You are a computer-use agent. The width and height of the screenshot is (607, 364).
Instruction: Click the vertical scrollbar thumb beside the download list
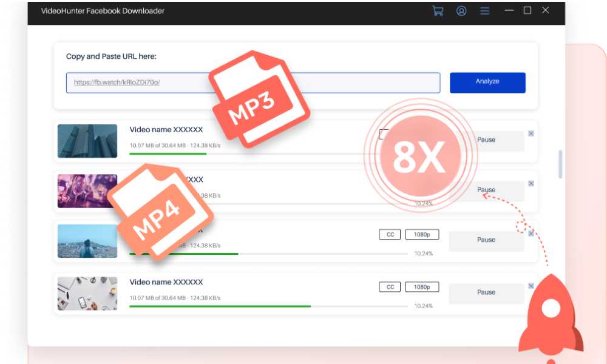pos(560,164)
